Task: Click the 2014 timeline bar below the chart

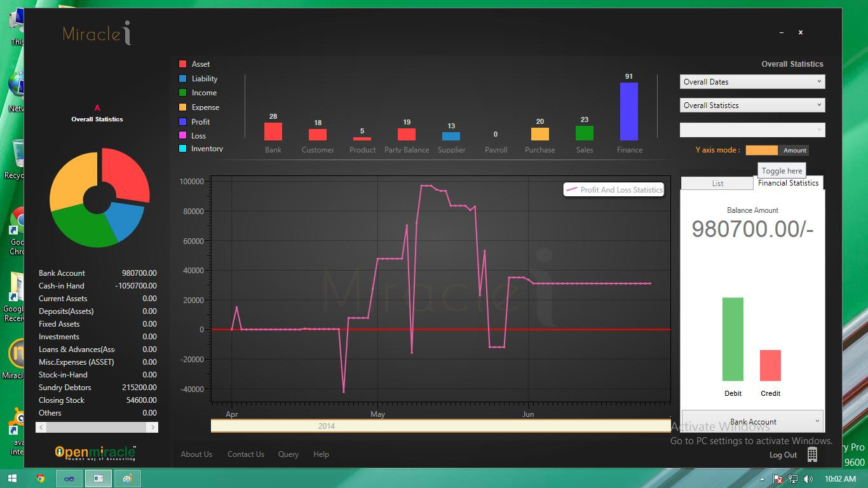Action: point(440,426)
